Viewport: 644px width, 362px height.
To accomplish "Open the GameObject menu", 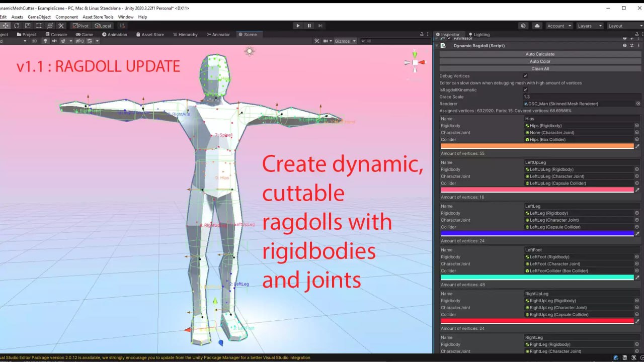I will click(x=39, y=17).
